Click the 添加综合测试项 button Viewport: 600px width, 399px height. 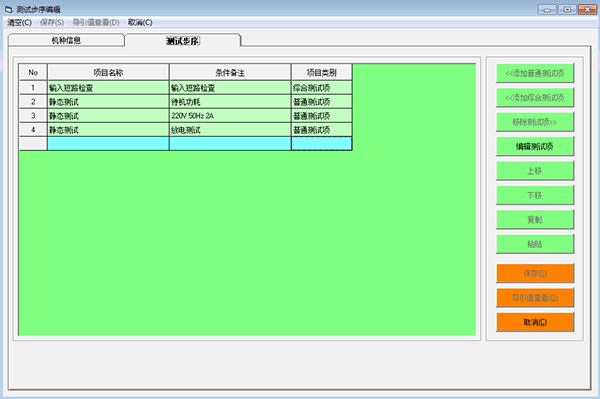pos(535,98)
